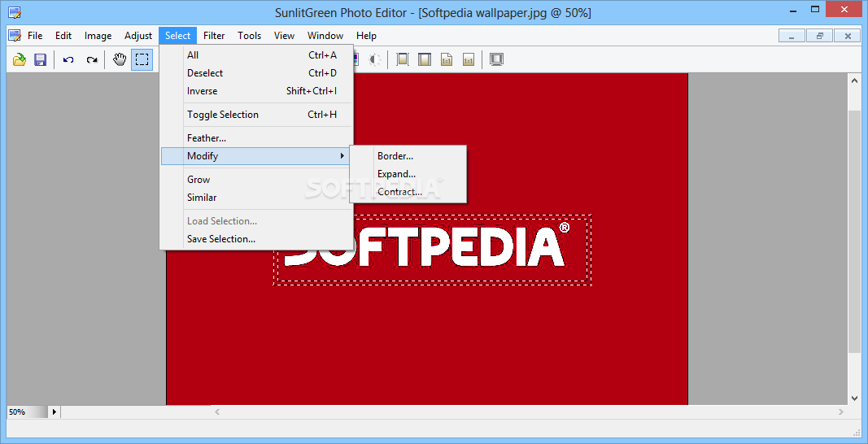Click Similar in the Select menu
This screenshot has height=444, width=868.
click(256, 197)
